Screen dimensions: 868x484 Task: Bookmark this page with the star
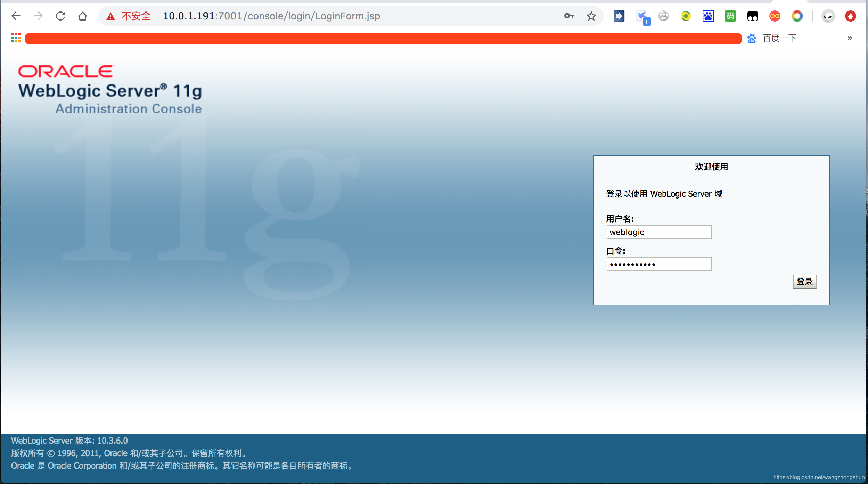pos(591,16)
